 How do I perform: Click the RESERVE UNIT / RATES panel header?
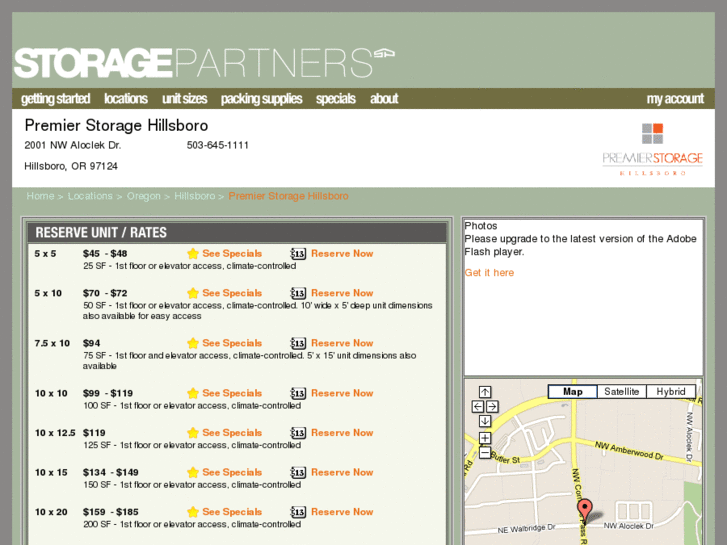pyautogui.click(x=236, y=232)
